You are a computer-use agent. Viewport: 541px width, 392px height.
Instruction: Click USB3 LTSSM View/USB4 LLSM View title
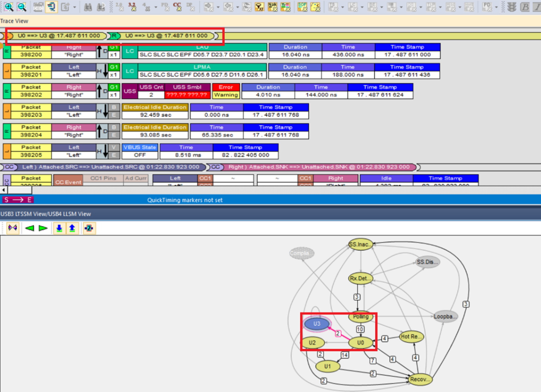tap(46, 214)
